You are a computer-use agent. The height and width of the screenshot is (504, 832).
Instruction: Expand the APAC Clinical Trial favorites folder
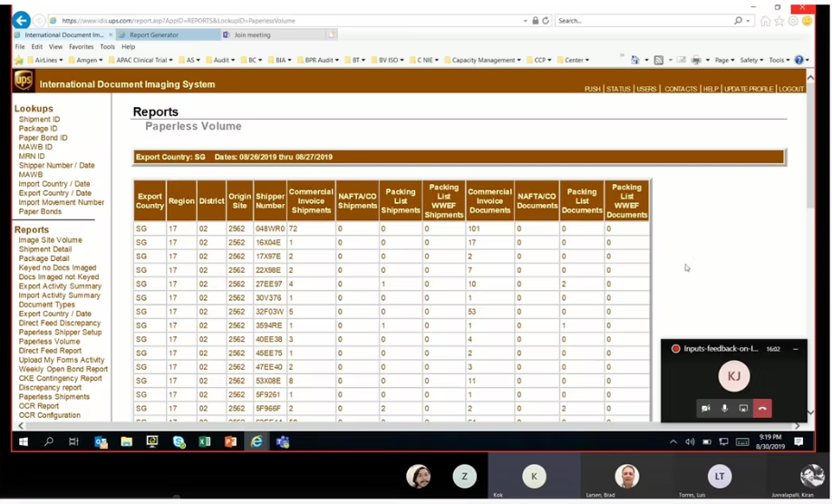(x=140, y=60)
